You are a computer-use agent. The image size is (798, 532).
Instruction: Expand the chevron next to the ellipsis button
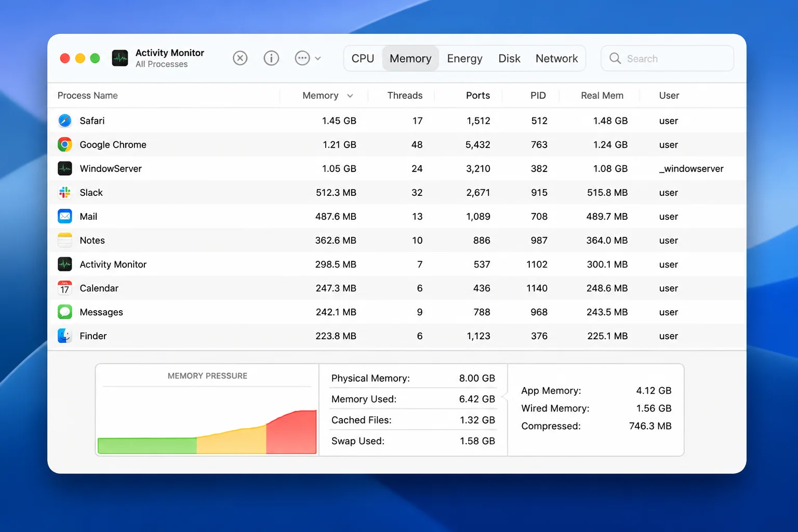(x=318, y=59)
